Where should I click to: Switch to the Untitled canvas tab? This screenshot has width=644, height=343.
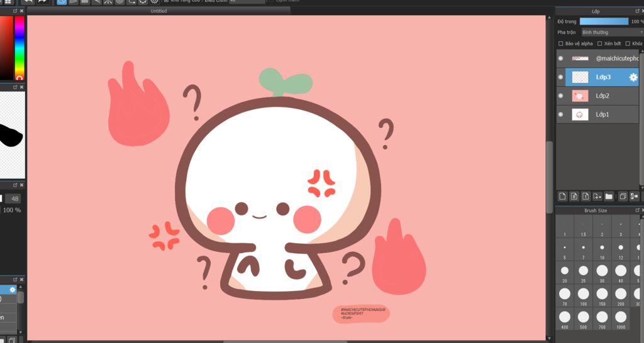point(158,11)
